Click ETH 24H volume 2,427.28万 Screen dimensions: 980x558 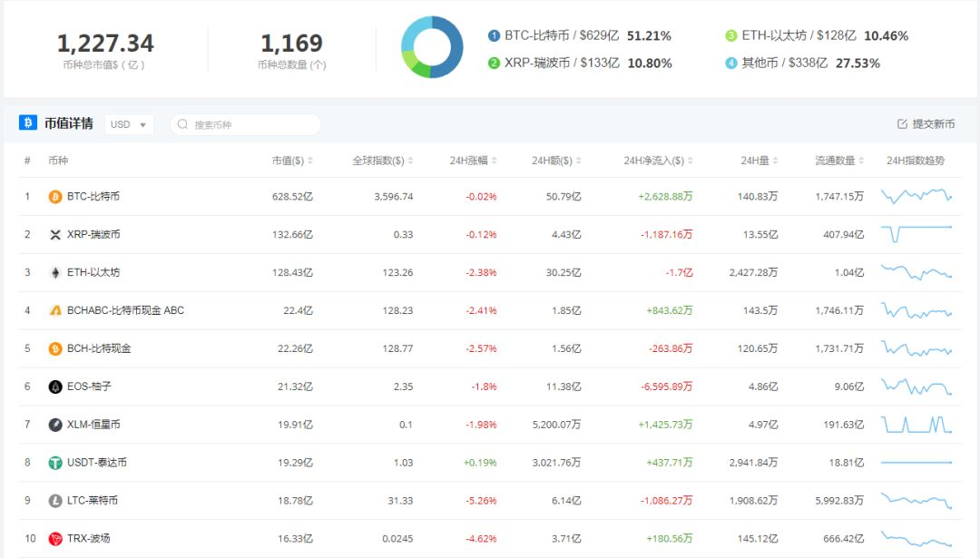tap(753, 273)
